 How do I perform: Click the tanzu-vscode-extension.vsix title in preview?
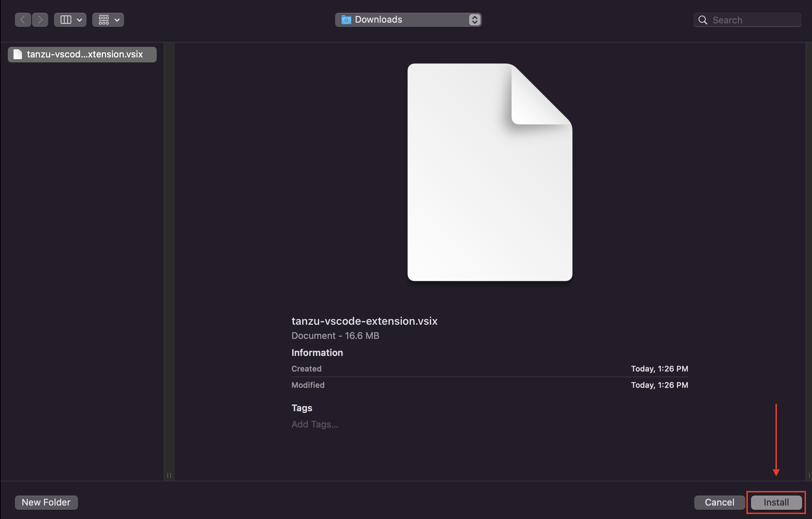pyautogui.click(x=364, y=321)
